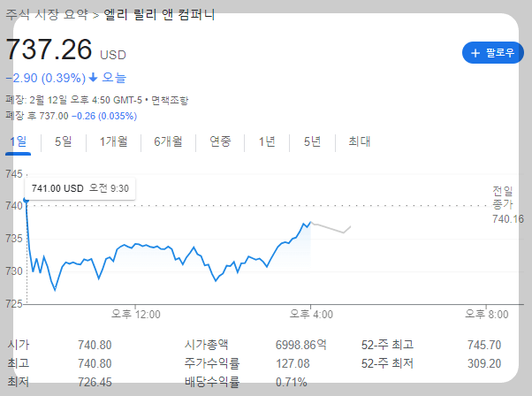
Task: Click the plus icon in the follow button
Action: point(475,53)
